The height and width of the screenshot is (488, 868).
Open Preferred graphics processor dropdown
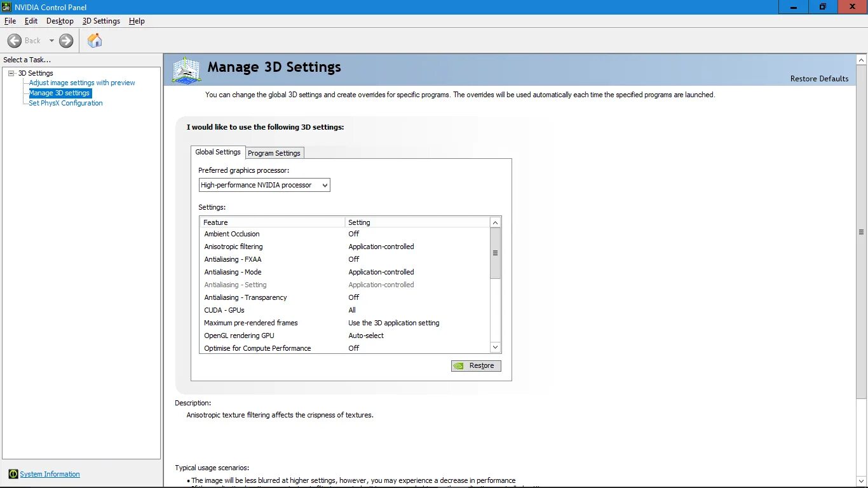click(x=264, y=185)
